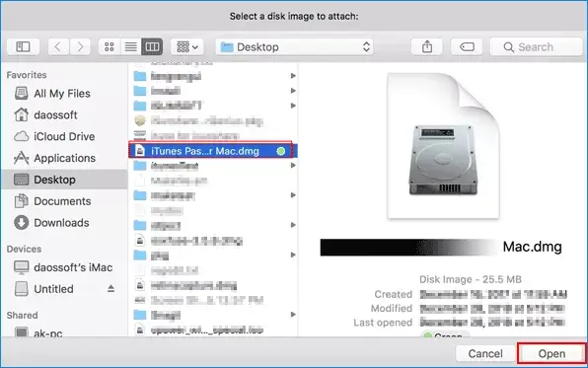
Task: Click the Mac.dmg filename in preview
Action: pos(532,247)
